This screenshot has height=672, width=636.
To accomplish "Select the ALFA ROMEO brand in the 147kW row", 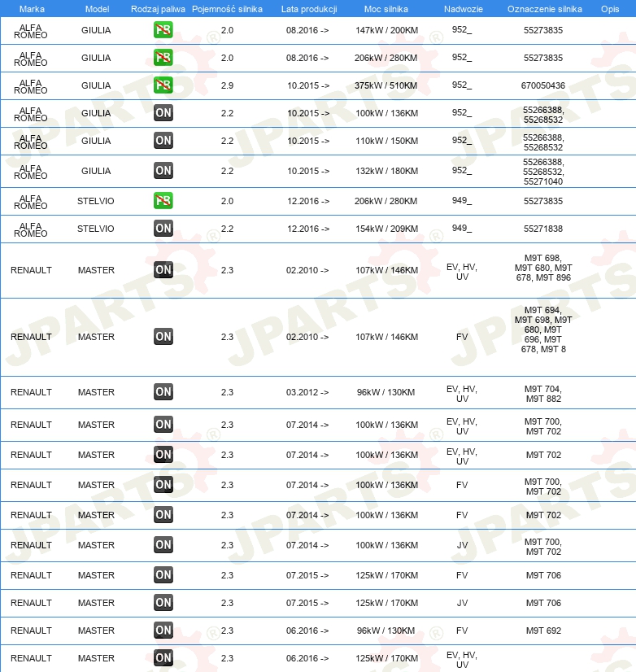I will [x=30, y=31].
